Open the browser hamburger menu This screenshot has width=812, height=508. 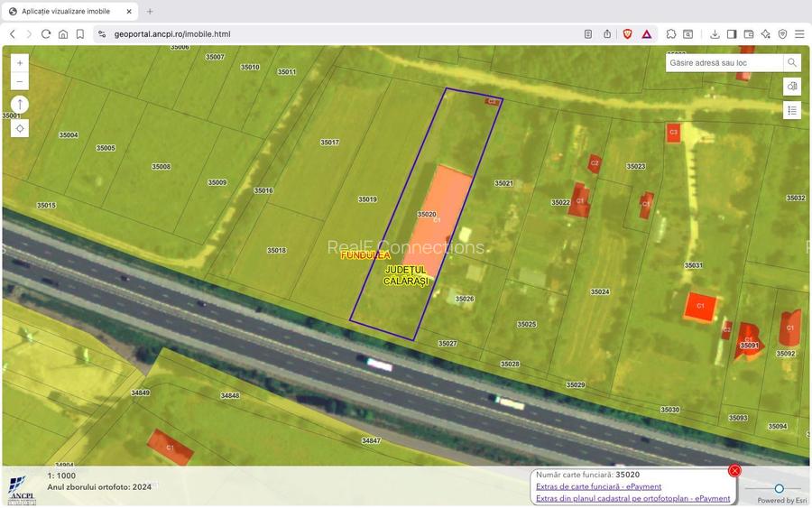[x=799, y=34]
